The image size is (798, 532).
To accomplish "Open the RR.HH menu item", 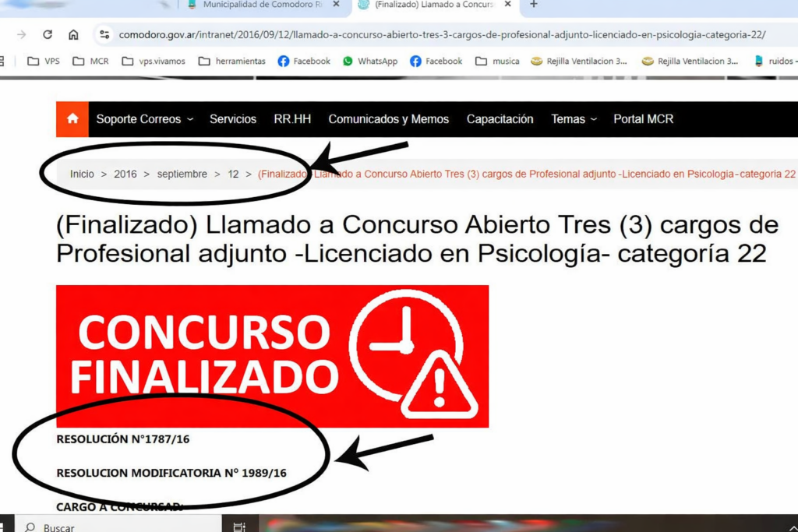I will [x=292, y=119].
